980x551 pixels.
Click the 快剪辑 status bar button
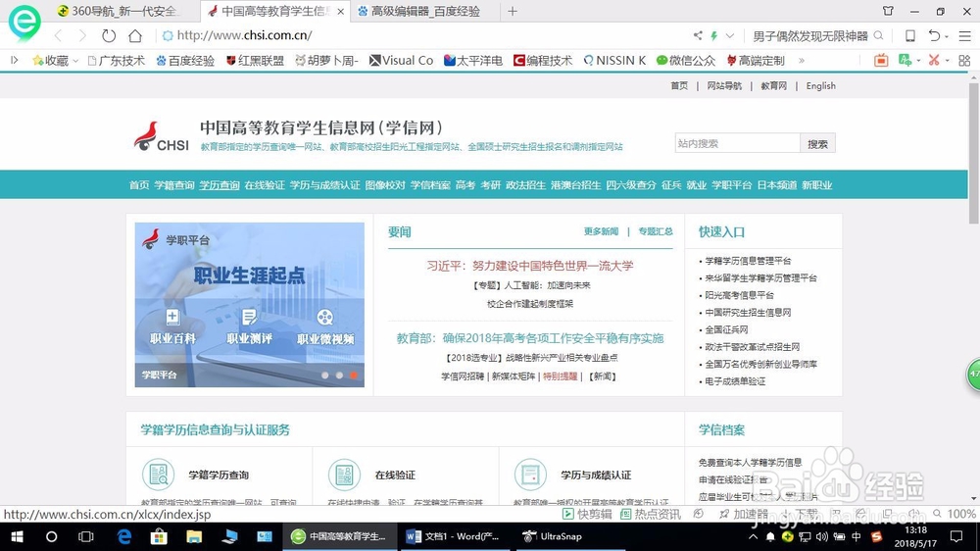[587, 514]
